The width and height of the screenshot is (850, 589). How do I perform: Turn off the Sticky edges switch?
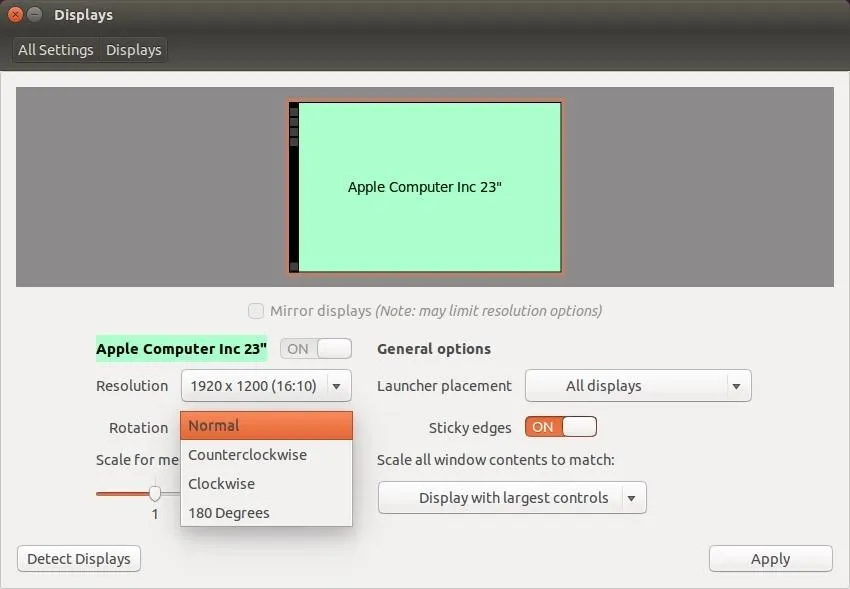[x=561, y=427]
